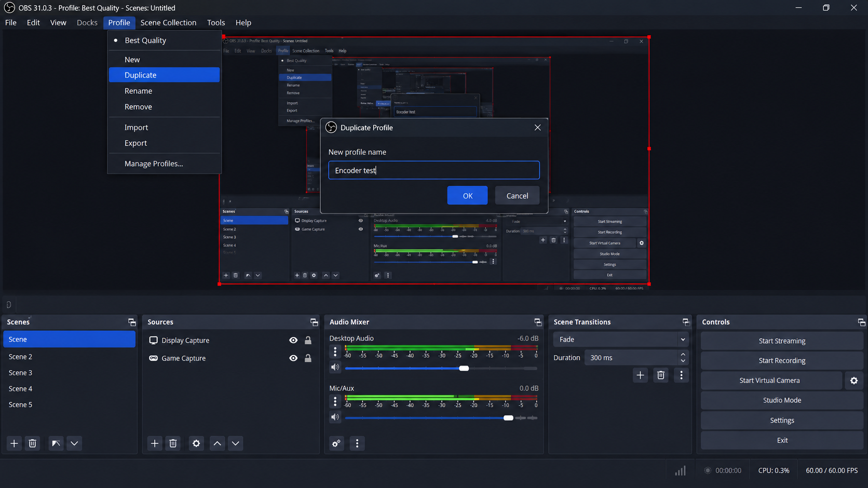Toggle the lock on Game Capture
This screenshot has height=488, width=868.
tap(308, 358)
